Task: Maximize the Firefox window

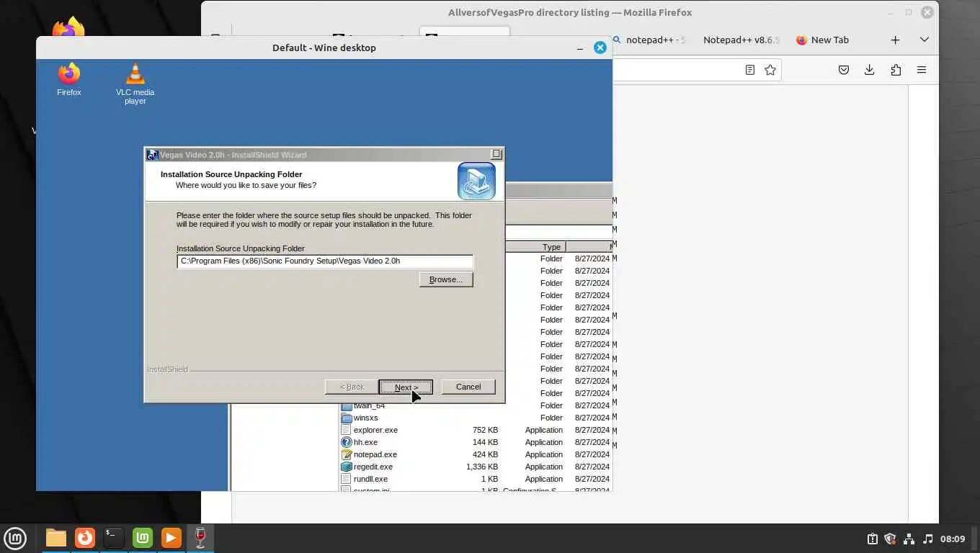Action: point(909,12)
